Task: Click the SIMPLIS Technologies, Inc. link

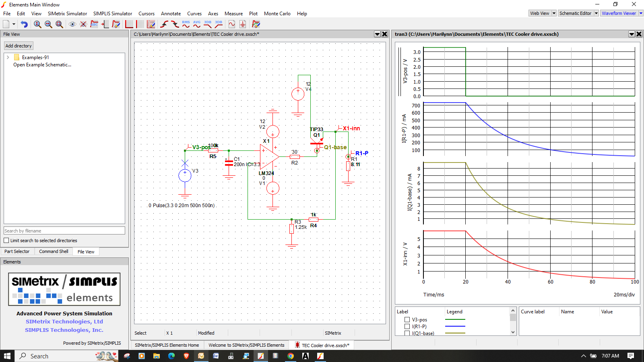Action: 64,330
